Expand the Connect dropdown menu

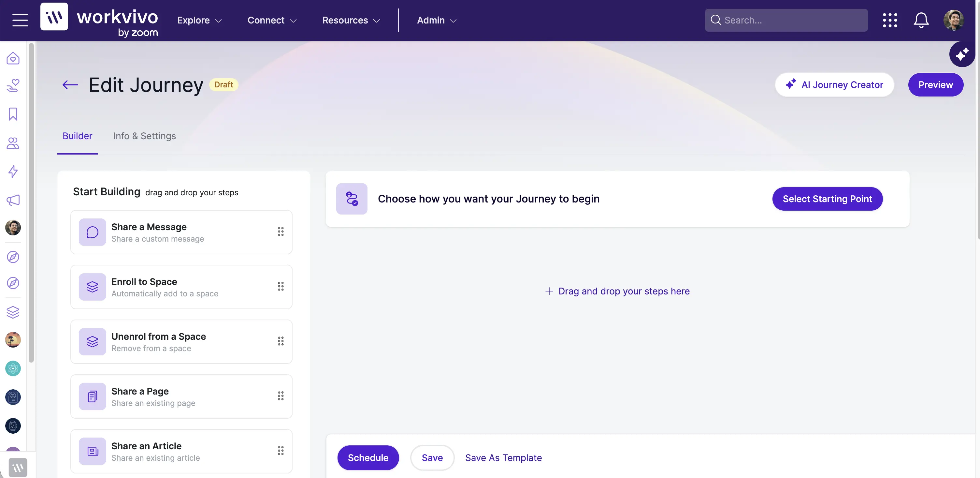pyautogui.click(x=272, y=20)
